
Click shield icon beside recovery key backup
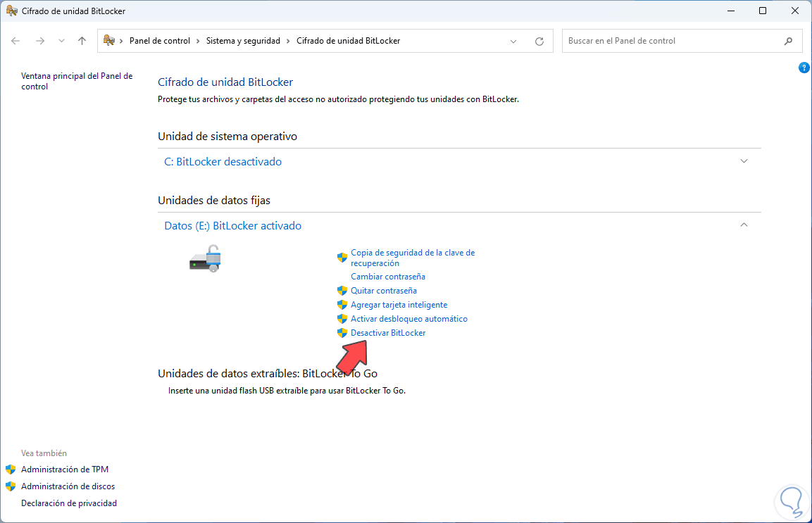click(x=342, y=258)
